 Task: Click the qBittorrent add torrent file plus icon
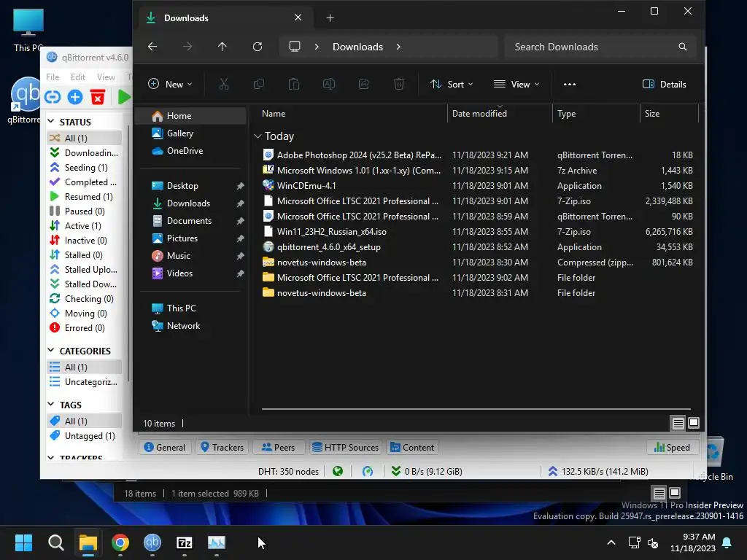[x=75, y=97]
